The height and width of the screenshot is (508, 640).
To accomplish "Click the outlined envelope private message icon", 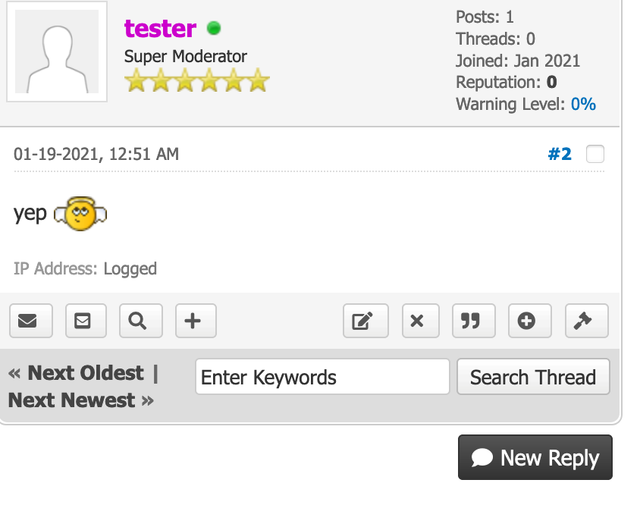I will 85,321.
